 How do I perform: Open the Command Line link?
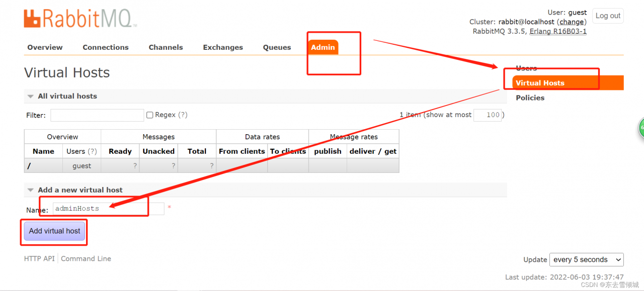pos(86,259)
